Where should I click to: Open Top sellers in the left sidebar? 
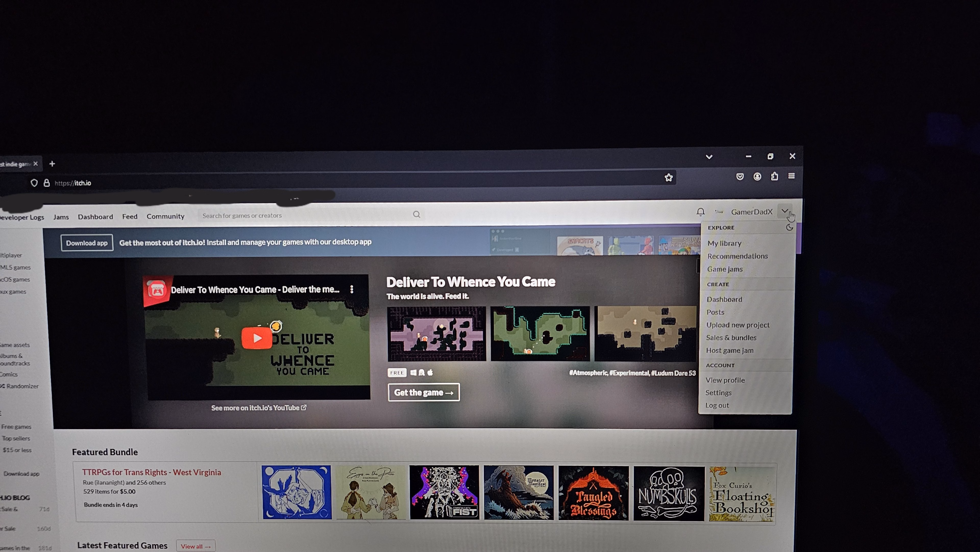16,438
